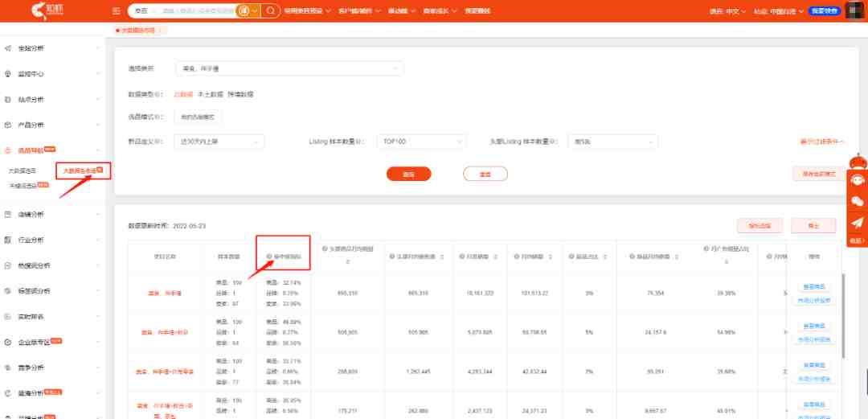Viewport: 868px width, 419px height.
Task: Click the info icon beside the 头部Listing 样本数量 label
Action: [552, 142]
